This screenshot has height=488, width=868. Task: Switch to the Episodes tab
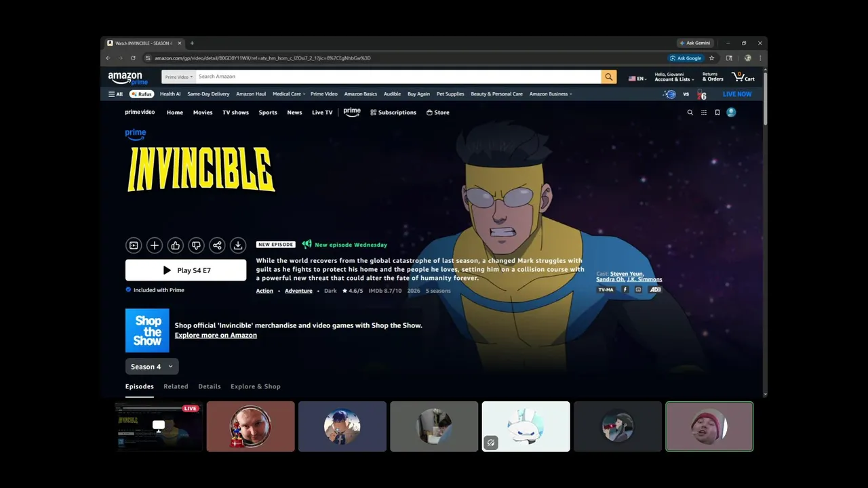click(140, 386)
